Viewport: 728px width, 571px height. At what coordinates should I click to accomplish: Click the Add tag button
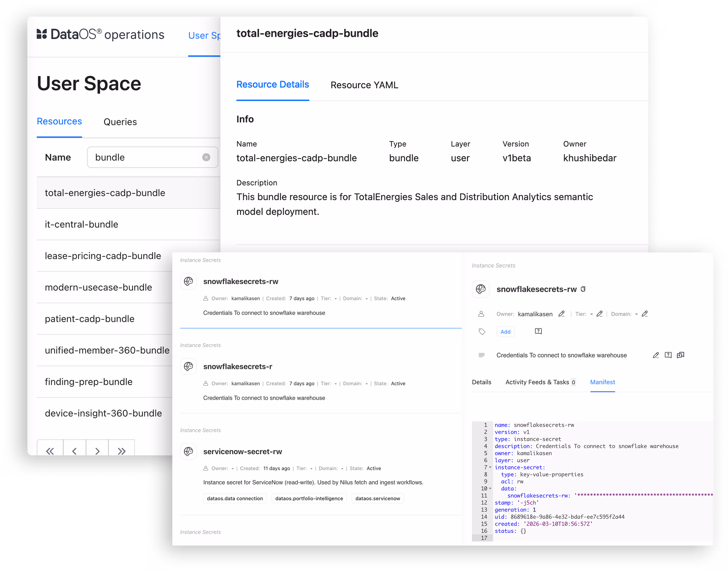tap(505, 332)
